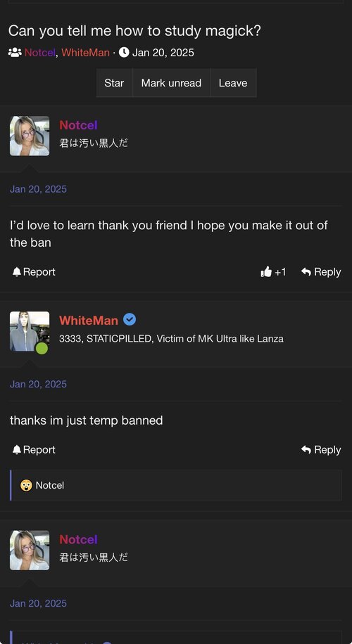Open the WhiteMan username on the second post
This screenshot has width=352, height=644.
coord(89,321)
